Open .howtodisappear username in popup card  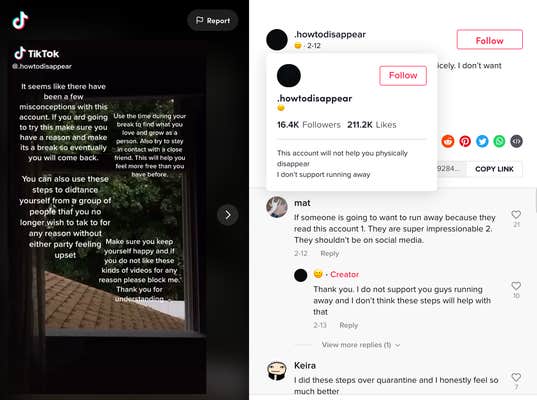point(314,98)
